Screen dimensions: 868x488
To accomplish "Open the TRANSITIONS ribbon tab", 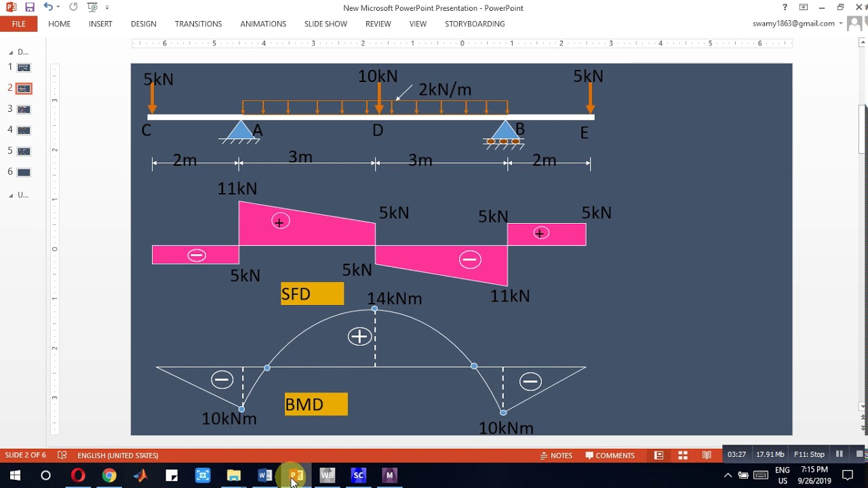I will [x=198, y=24].
